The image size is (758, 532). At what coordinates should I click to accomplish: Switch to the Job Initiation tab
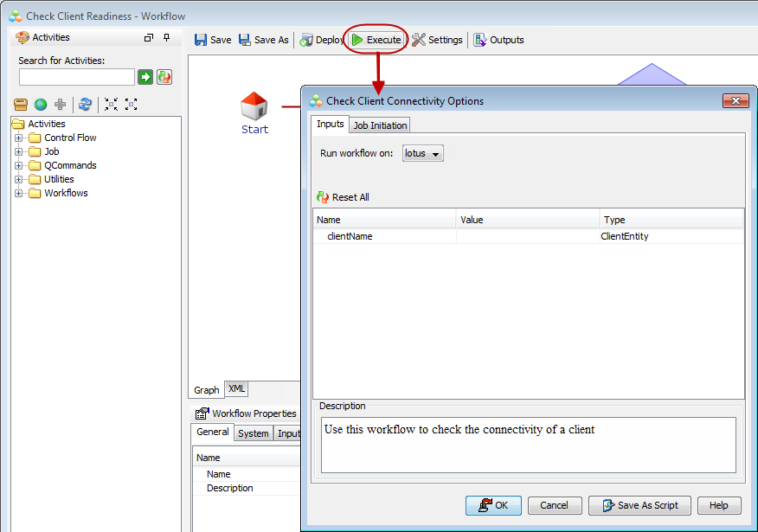pos(380,125)
